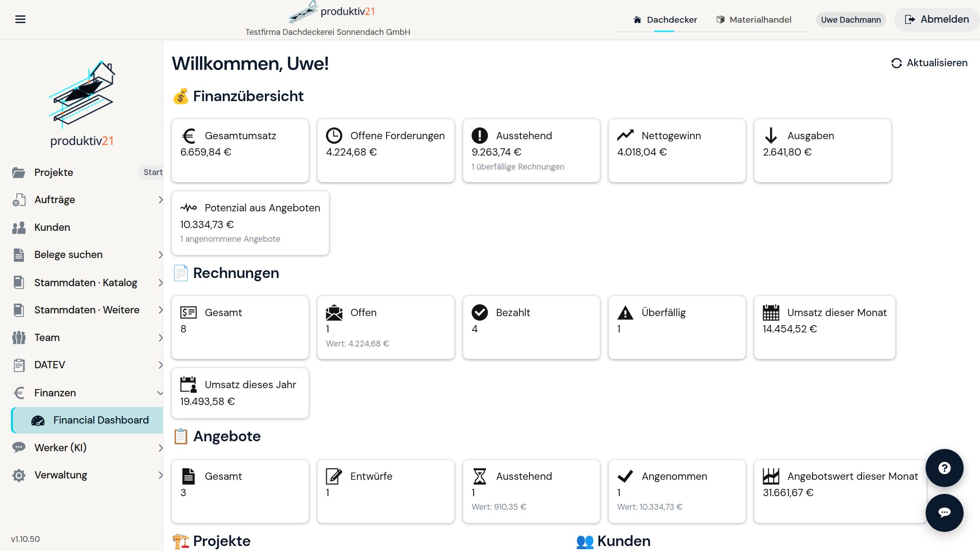Click the DATEV clipboard icon
The height and width of the screenshot is (551, 980).
tap(19, 365)
